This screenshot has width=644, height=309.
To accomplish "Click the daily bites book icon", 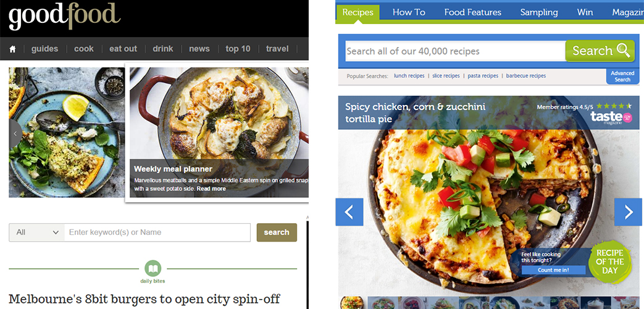I will (153, 269).
